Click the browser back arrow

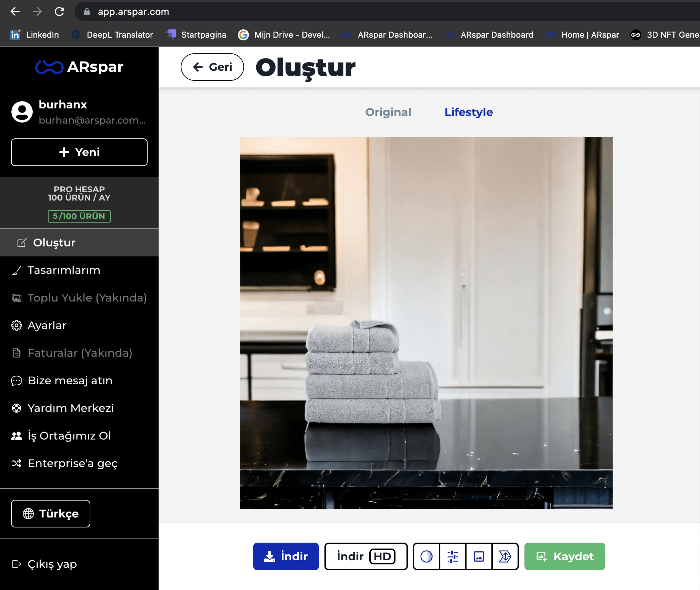pos(15,12)
